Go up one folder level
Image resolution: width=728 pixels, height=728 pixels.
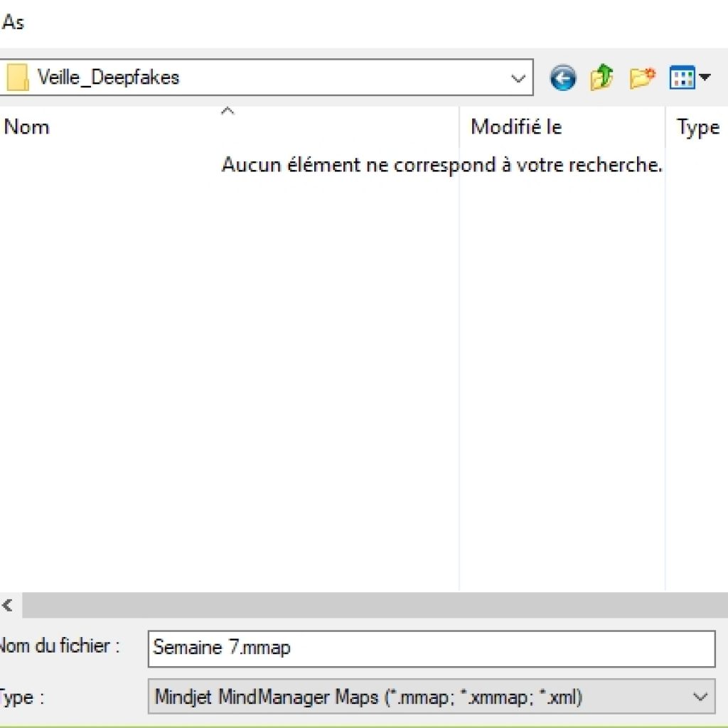[x=601, y=77]
